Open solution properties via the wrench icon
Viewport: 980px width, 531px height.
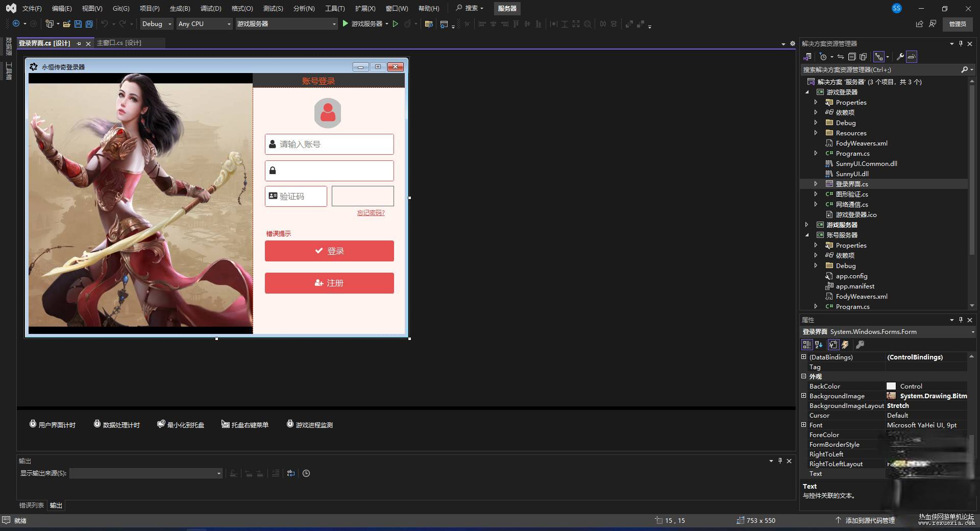click(x=900, y=57)
